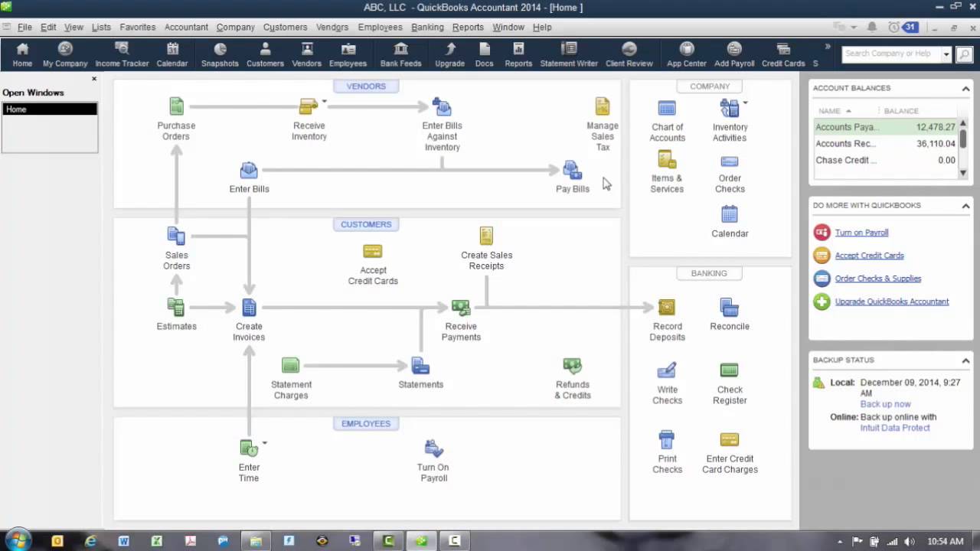
Task: Open Receive Payments icon
Action: 461,307
